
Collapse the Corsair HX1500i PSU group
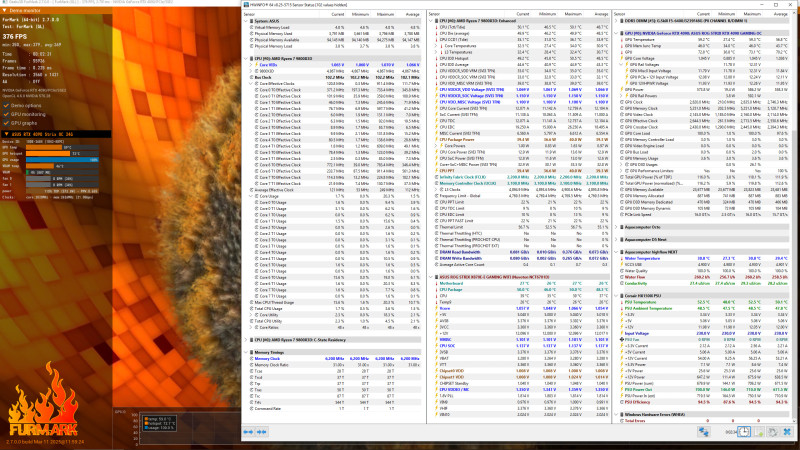[616, 296]
